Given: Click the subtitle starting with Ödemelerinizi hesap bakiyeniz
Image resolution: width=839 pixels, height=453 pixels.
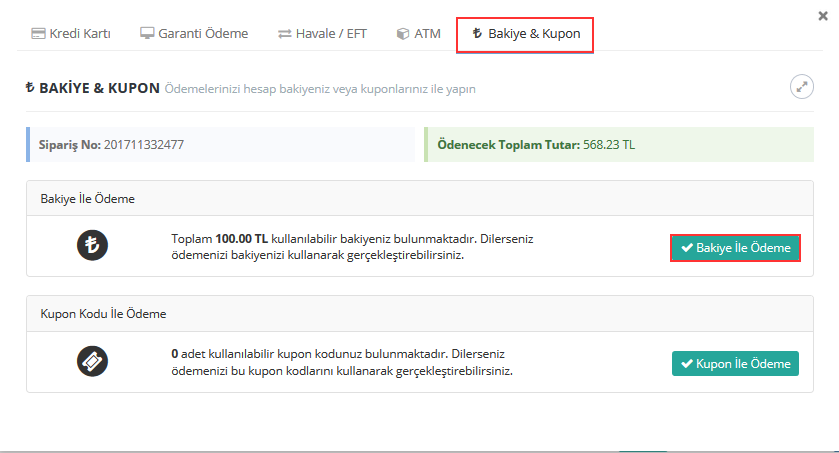Looking at the screenshot, I should point(320,89).
